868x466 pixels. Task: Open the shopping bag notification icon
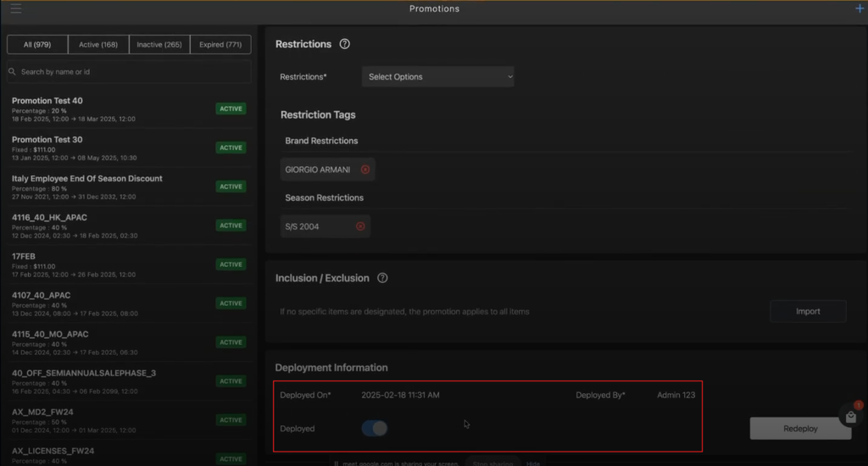tap(851, 417)
